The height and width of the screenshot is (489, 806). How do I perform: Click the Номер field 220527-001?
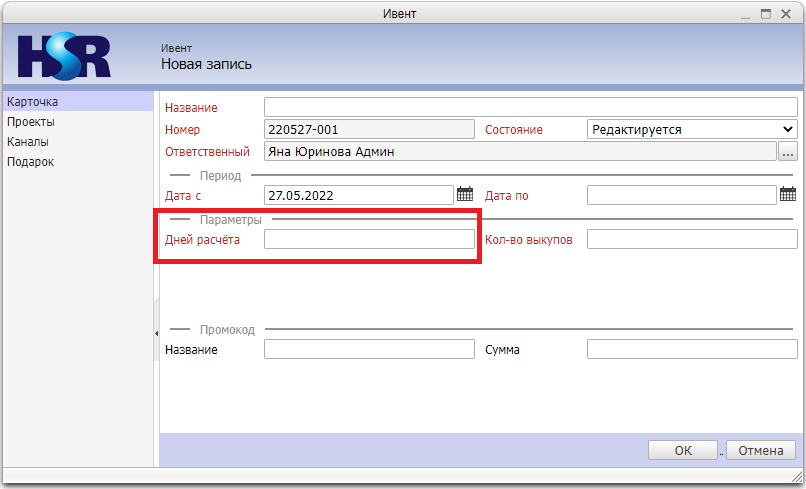tap(369, 130)
